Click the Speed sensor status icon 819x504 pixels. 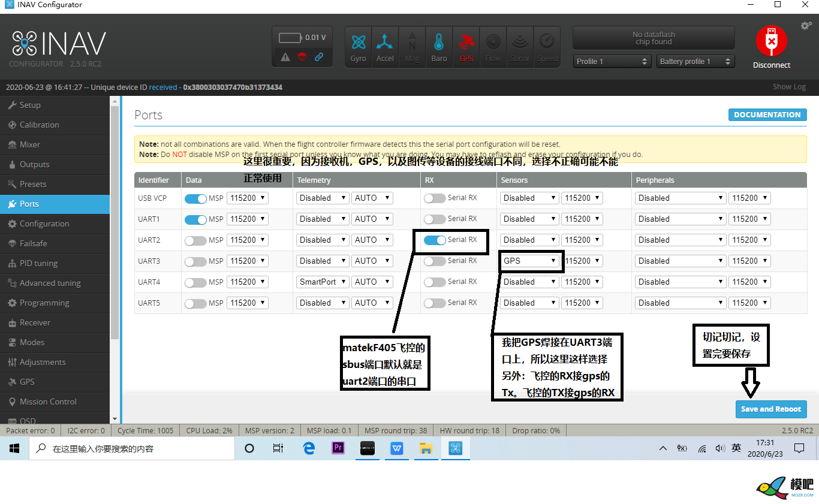pos(547,47)
